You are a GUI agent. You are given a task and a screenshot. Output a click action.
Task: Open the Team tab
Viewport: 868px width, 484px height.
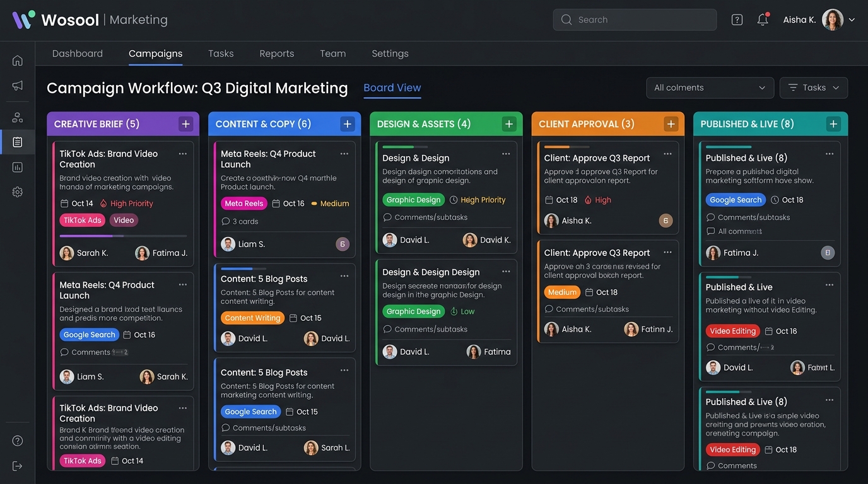click(333, 54)
